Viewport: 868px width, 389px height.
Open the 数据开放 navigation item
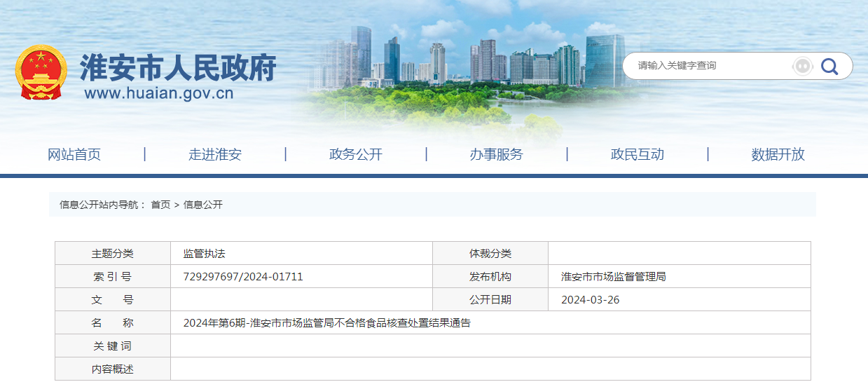[778, 155]
